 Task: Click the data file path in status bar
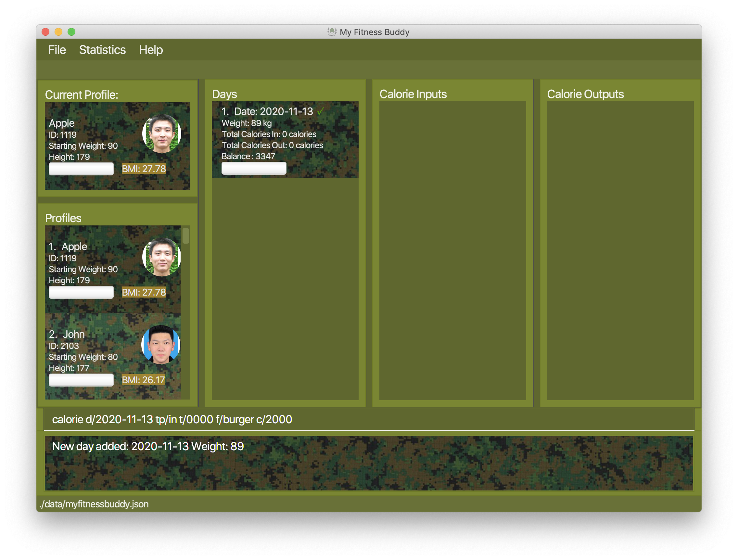click(x=94, y=504)
